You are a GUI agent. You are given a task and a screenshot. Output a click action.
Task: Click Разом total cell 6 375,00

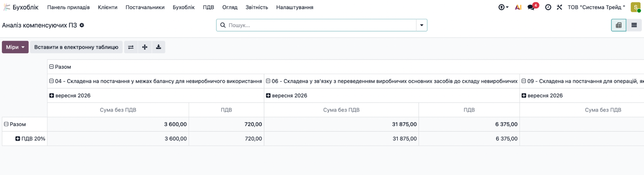coord(469,124)
